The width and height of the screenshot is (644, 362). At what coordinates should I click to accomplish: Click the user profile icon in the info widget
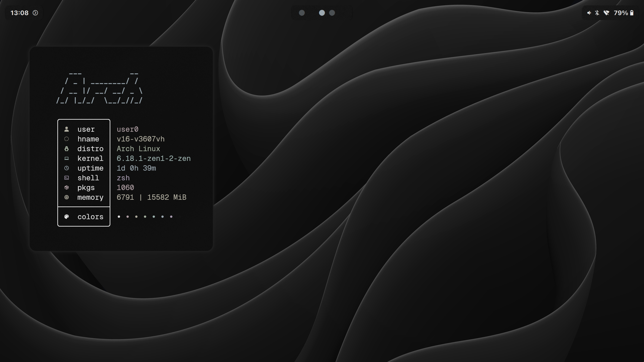(x=66, y=129)
